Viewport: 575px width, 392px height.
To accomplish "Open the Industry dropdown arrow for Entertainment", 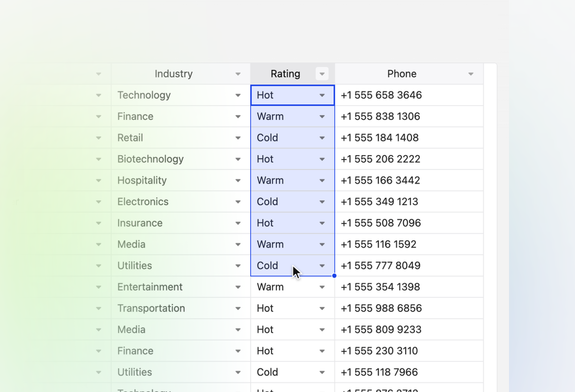I will pyautogui.click(x=238, y=287).
